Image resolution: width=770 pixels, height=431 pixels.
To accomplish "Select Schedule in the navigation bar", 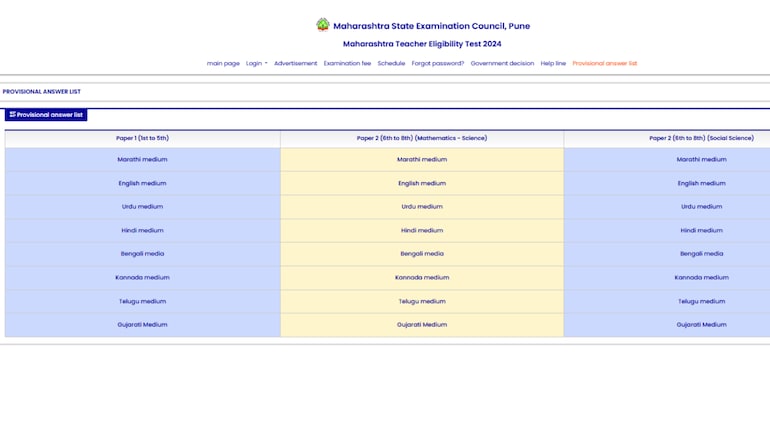I will tap(391, 63).
